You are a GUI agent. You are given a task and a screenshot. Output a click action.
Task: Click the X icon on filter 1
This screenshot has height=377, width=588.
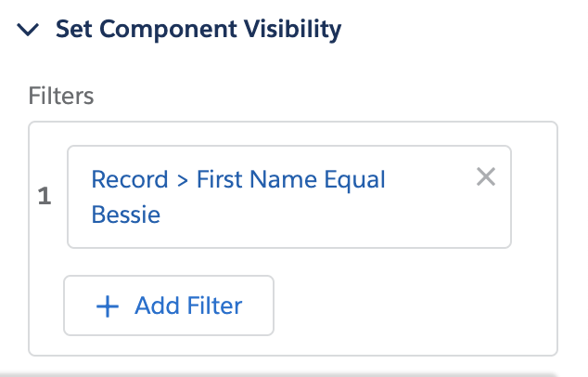486,176
